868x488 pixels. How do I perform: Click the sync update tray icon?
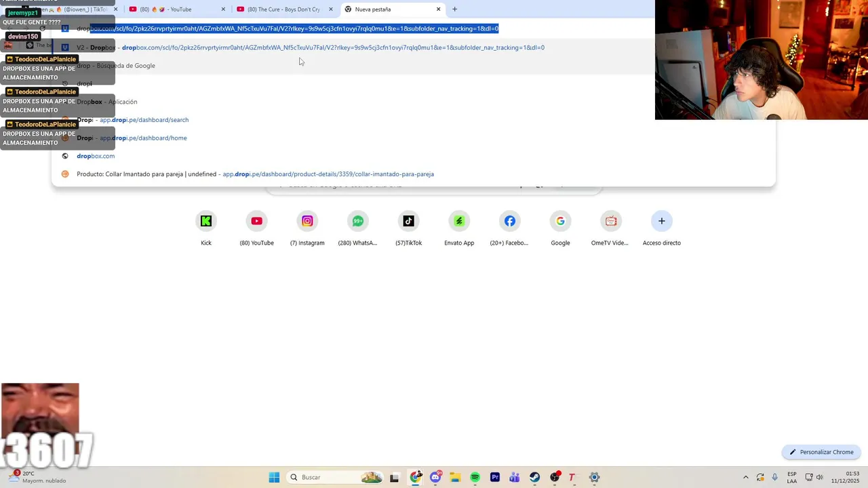click(760, 477)
